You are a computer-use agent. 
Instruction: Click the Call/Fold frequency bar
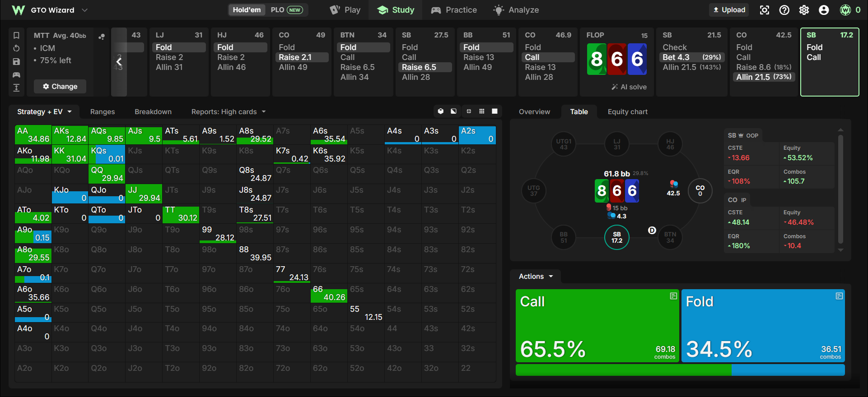point(680,370)
